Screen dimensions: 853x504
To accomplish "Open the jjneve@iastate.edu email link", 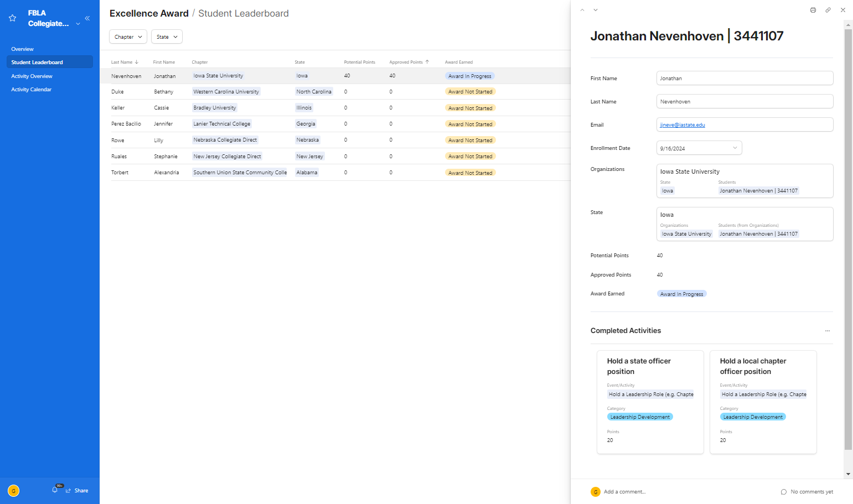I will pyautogui.click(x=683, y=125).
